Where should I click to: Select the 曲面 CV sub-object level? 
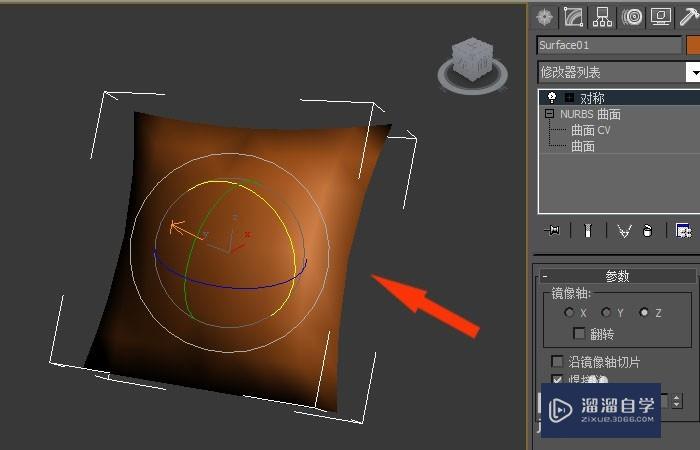[591, 130]
